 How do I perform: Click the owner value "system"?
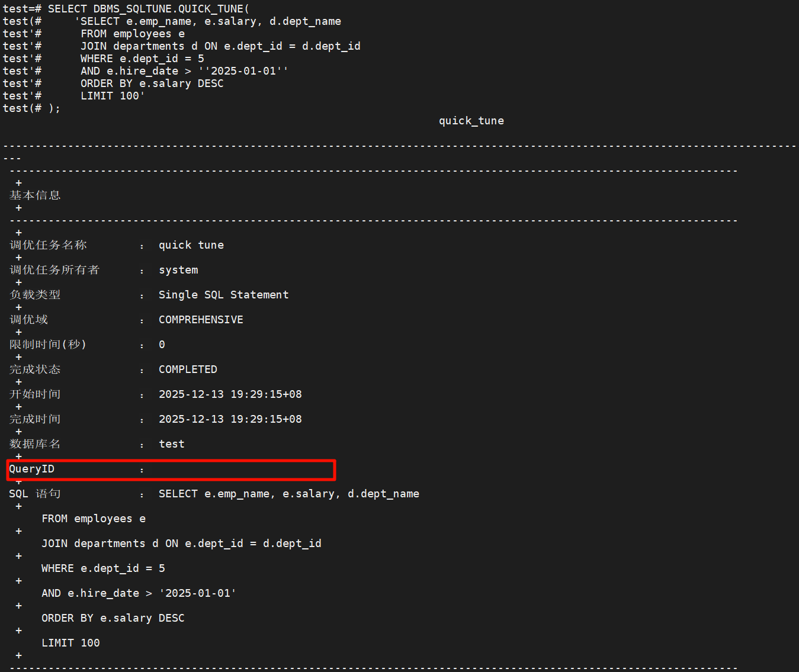178,270
